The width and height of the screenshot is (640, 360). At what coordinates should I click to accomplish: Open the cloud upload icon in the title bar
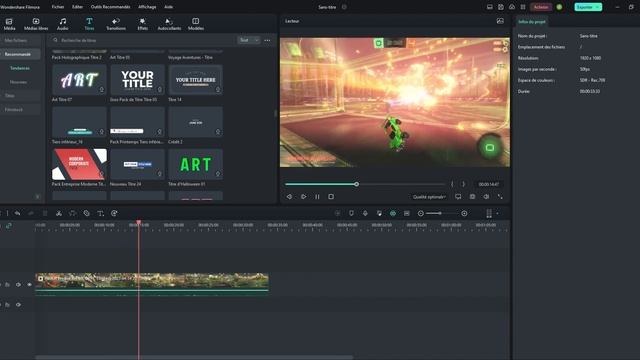(512, 7)
